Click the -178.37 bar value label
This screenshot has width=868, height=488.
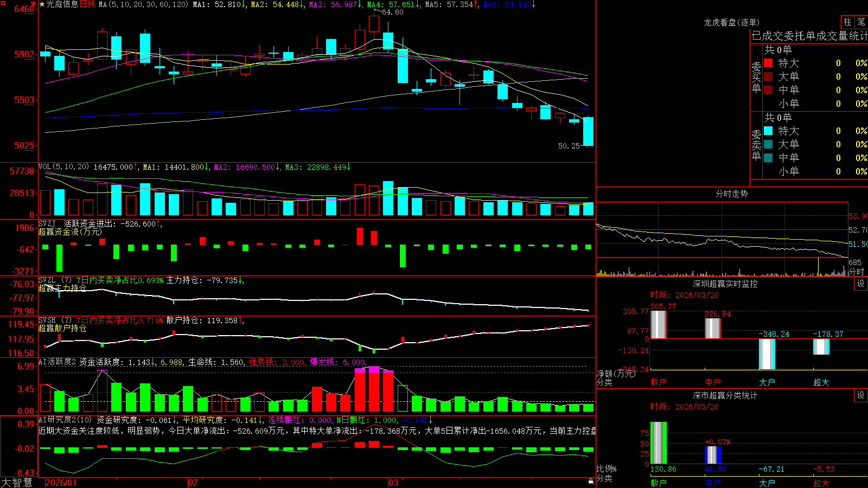click(x=828, y=334)
